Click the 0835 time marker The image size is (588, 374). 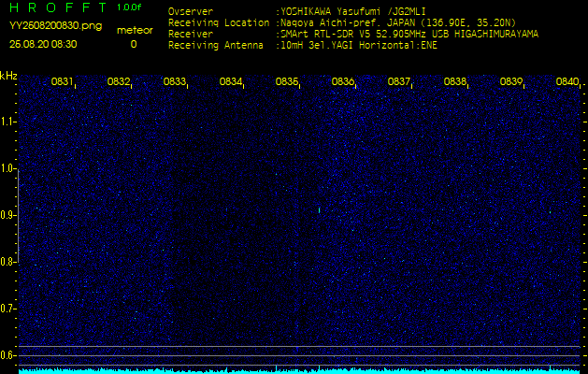[286, 81]
